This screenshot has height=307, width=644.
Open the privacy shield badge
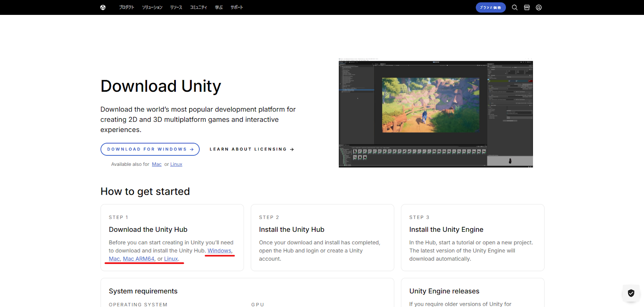click(631, 293)
